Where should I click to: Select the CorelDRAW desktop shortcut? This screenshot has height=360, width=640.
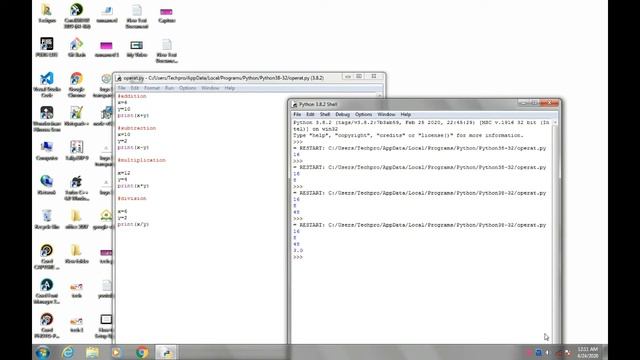(77, 16)
